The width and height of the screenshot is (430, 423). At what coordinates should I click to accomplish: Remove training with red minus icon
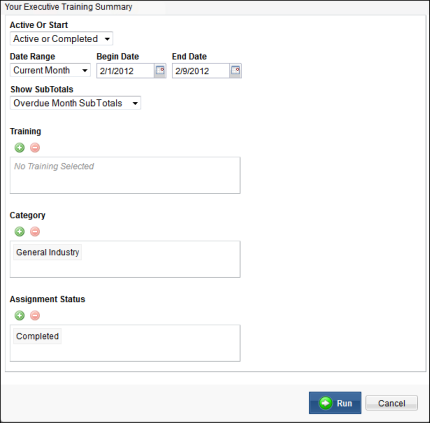pyautogui.click(x=35, y=147)
